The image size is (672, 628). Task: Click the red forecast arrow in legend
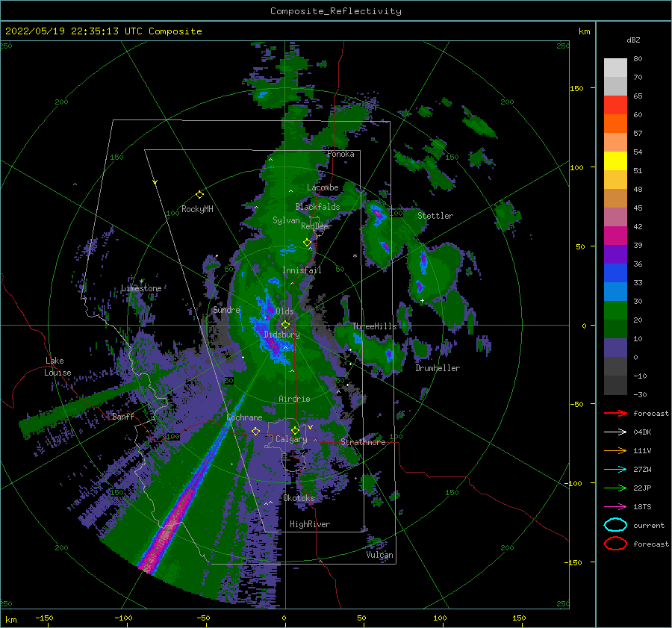615,413
